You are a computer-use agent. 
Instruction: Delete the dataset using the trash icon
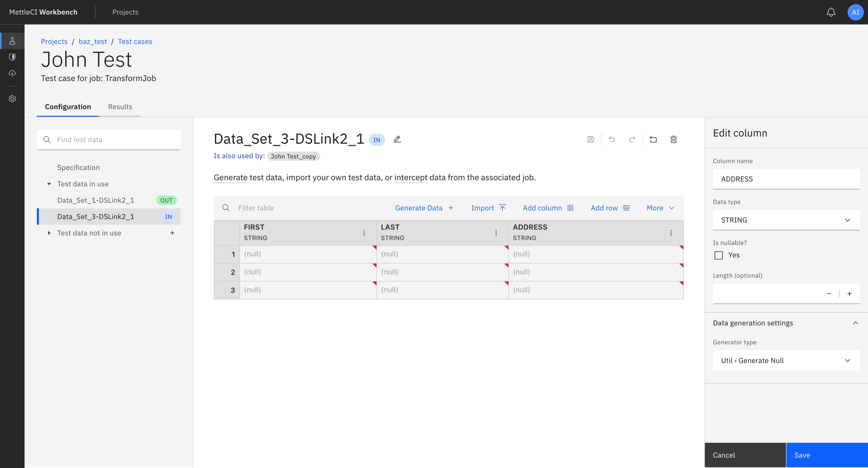[673, 139]
